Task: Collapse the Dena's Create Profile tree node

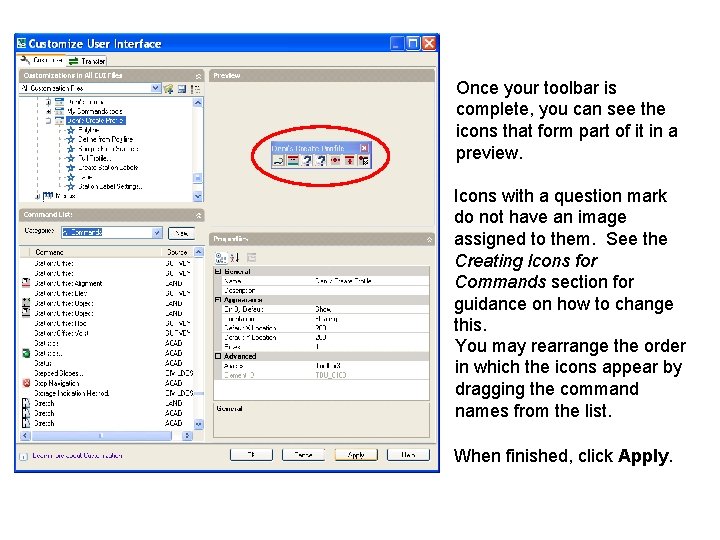Action: 48,121
